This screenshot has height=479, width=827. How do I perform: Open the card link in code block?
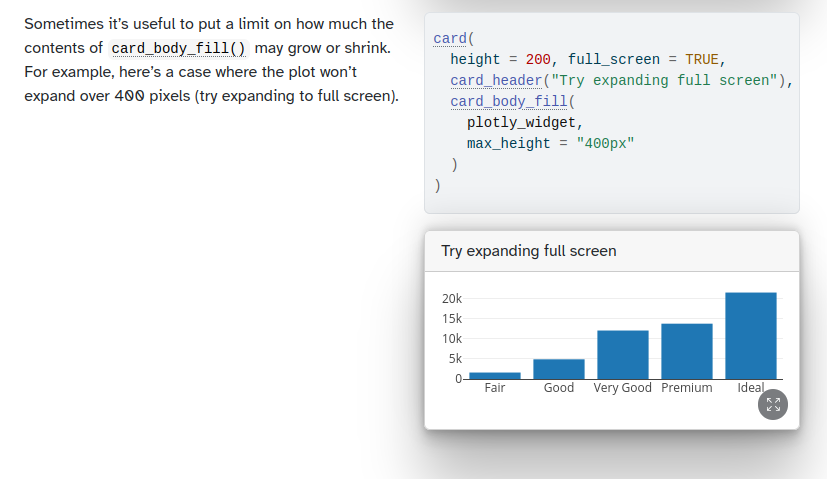(450, 39)
